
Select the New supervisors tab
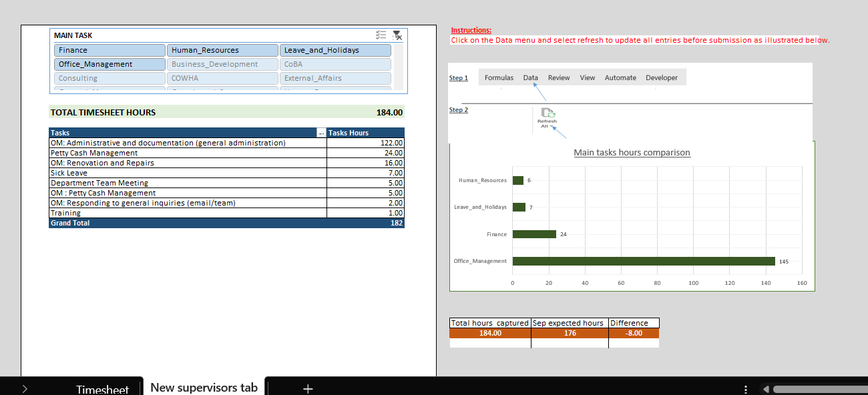click(204, 388)
